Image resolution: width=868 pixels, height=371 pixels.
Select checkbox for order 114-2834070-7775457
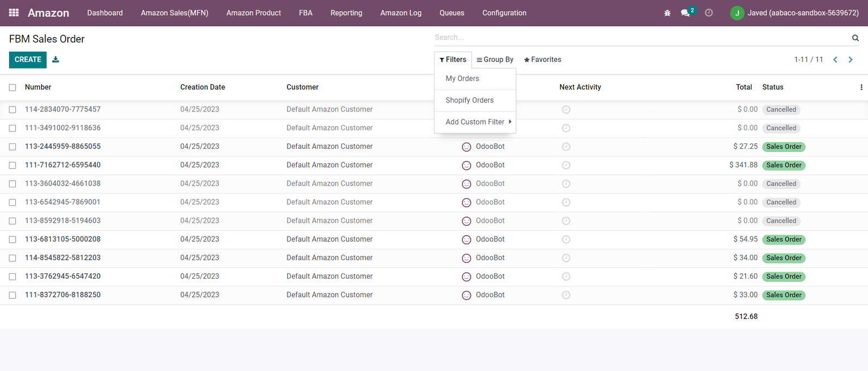tap(12, 110)
